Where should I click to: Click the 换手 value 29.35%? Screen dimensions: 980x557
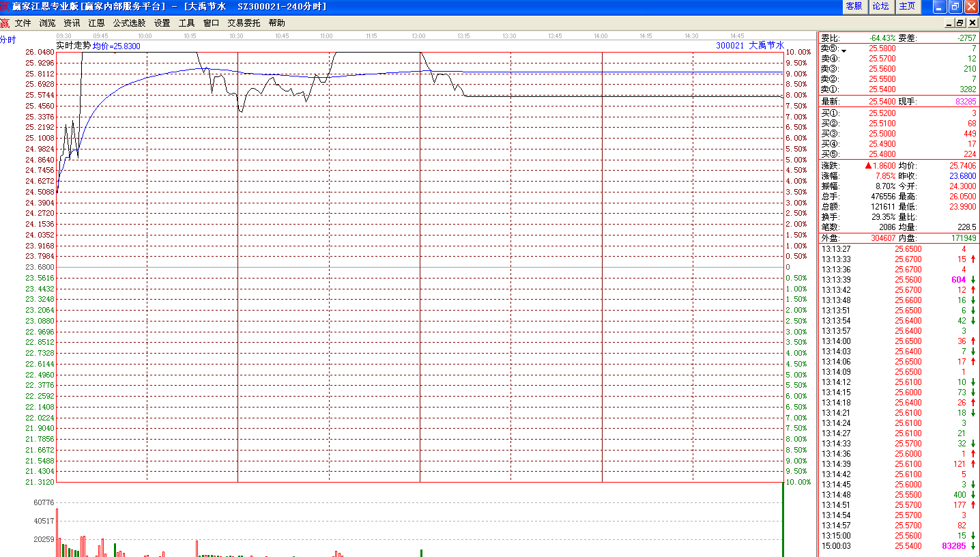883,217
